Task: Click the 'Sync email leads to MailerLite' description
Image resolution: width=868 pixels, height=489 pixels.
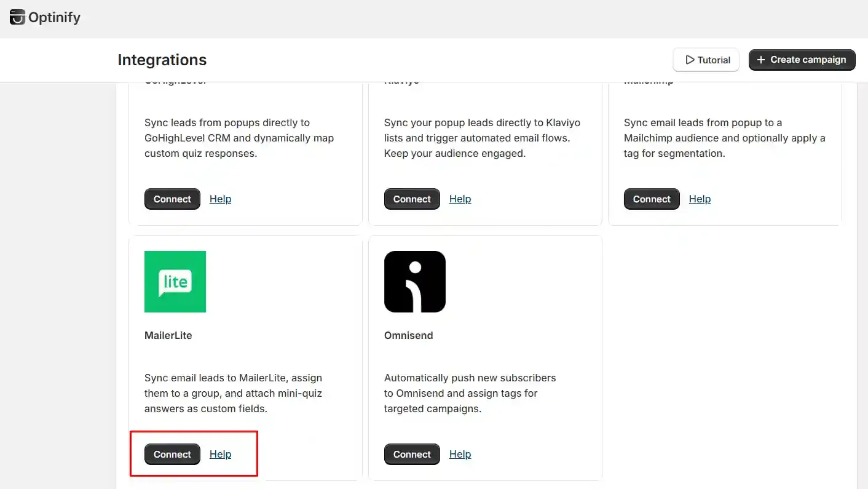Action: (x=234, y=393)
